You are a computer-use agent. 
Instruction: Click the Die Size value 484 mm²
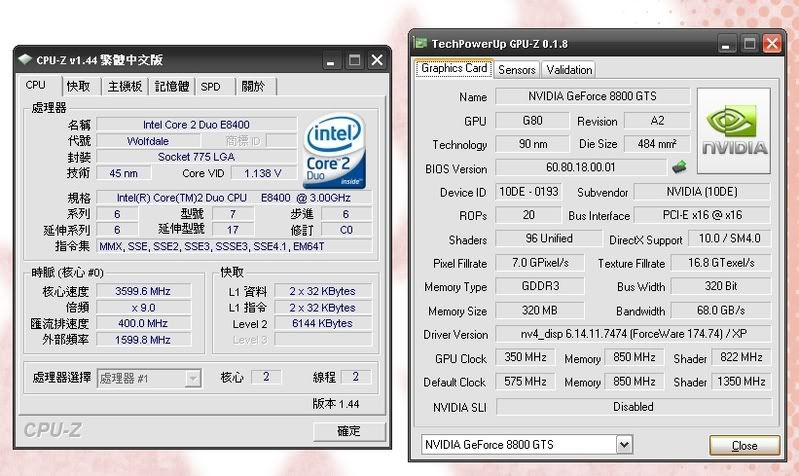(x=657, y=144)
